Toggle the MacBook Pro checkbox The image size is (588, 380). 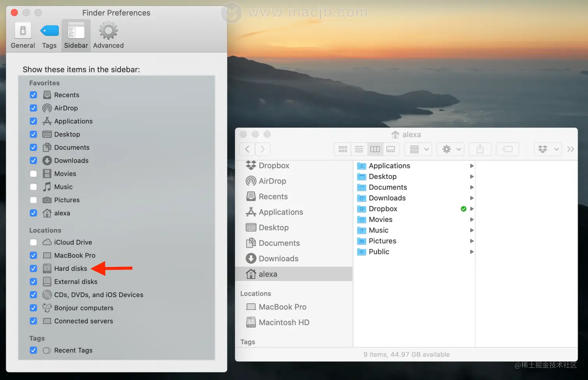pos(33,256)
